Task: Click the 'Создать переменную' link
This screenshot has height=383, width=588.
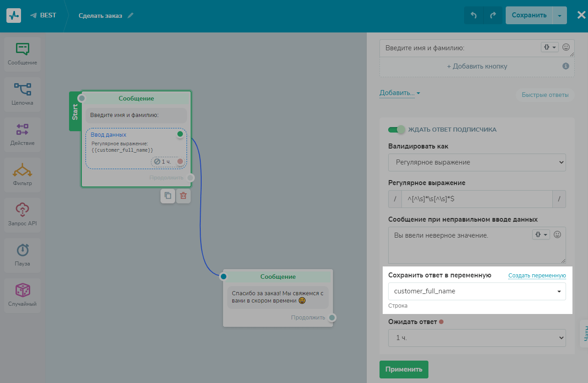Action: [537, 275]
